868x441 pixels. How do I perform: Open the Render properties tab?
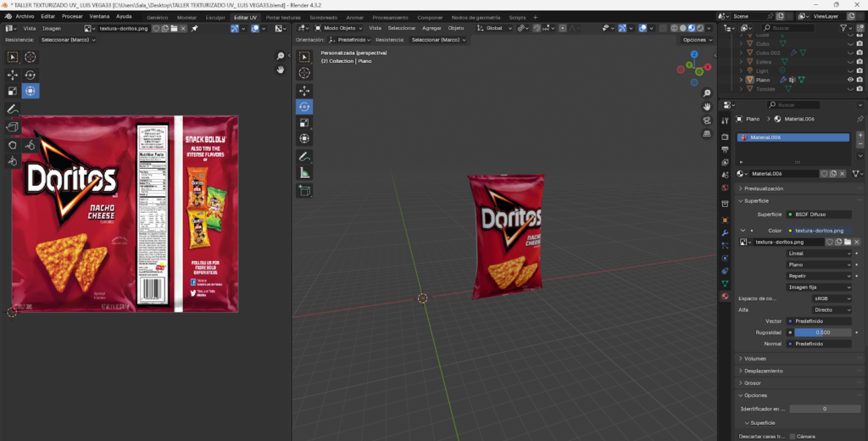tap(726, 137)
